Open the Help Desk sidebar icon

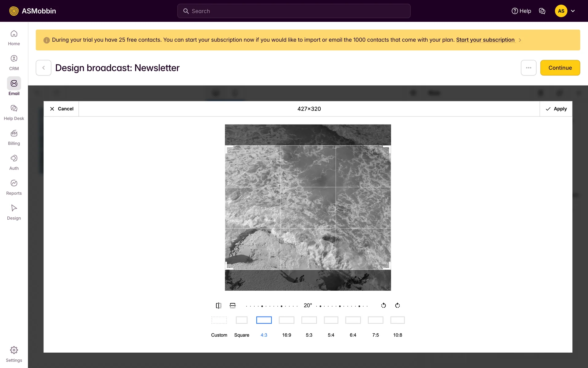tap(14, 112)
